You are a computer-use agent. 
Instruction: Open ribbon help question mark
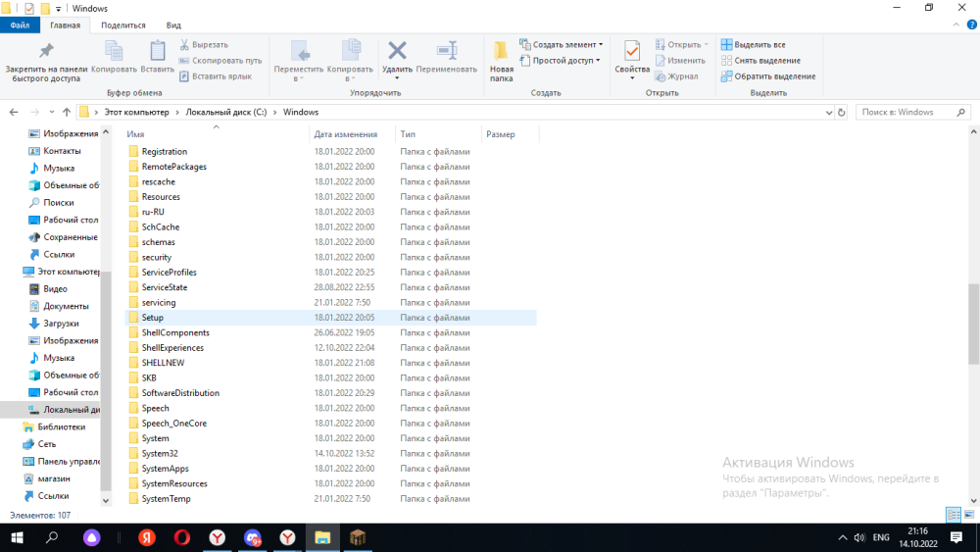coord(971,25)
